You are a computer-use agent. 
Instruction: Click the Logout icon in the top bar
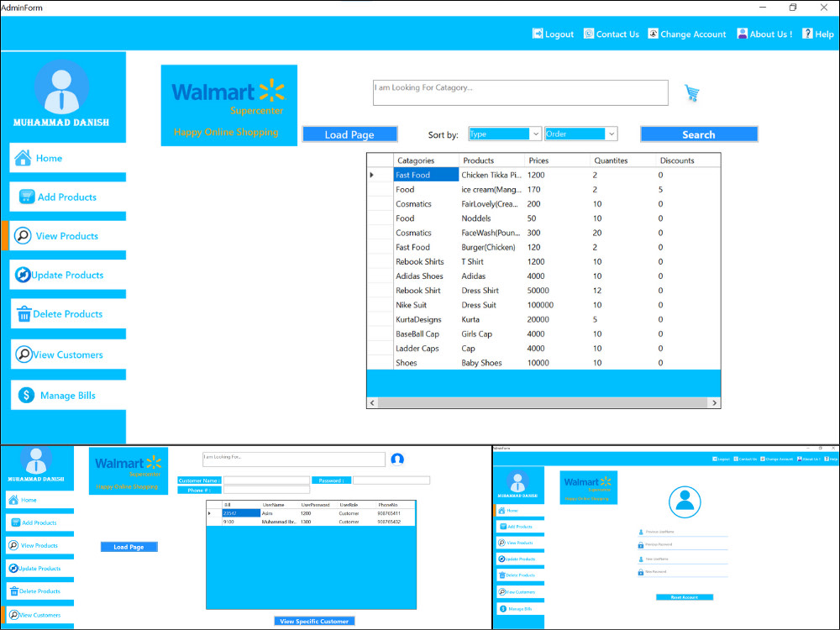click(x=538, y=33)
